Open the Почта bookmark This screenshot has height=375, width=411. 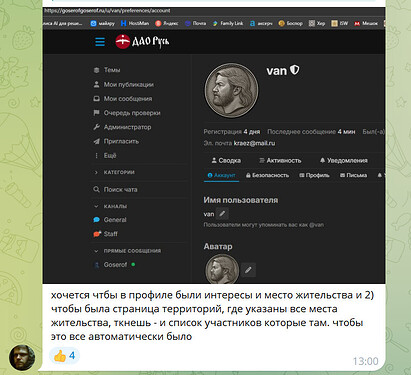click(x=196, y=23)
